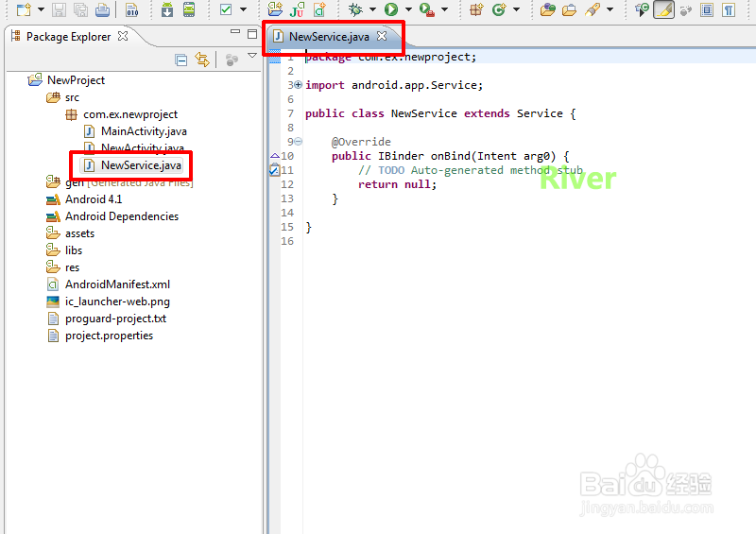Click the Run External Tools icon

tap(427, 9)
